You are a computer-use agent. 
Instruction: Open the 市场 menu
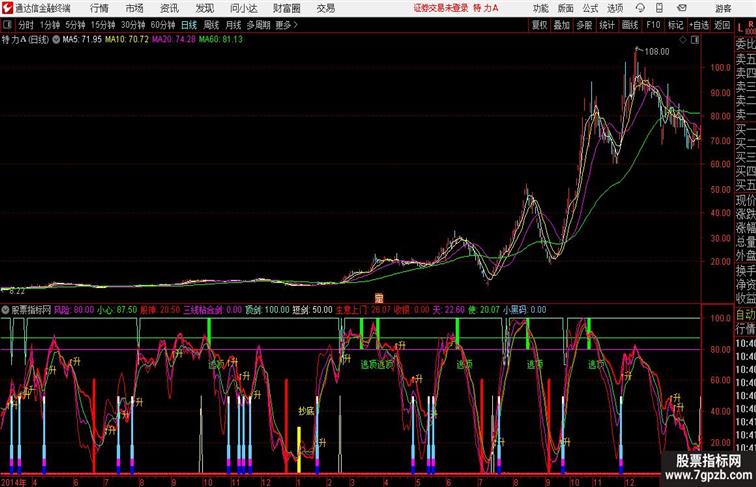(135, 8)
